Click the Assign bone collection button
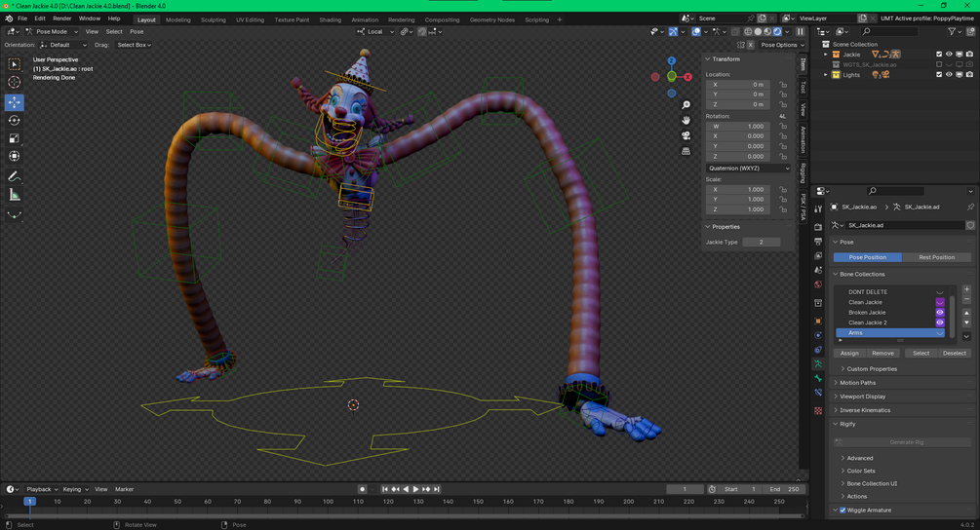The width and height of the screenshot is (980, 530). click(849, 354)
